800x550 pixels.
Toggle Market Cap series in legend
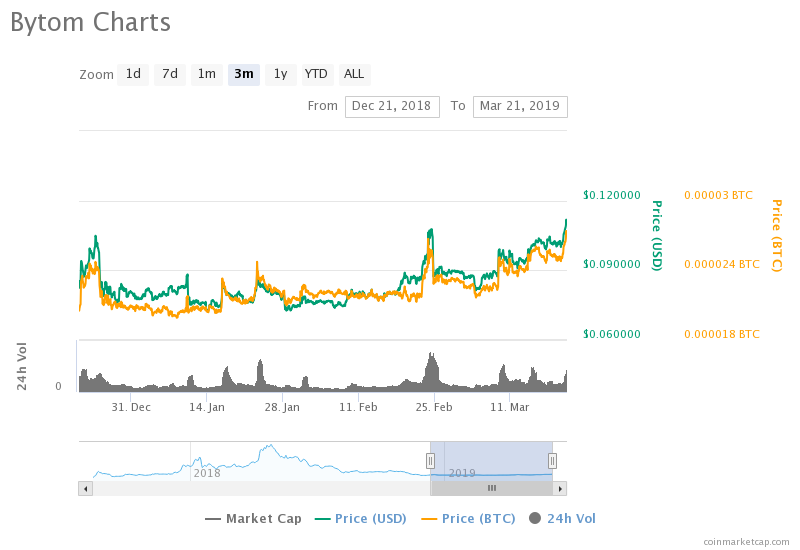click(253, 518)
